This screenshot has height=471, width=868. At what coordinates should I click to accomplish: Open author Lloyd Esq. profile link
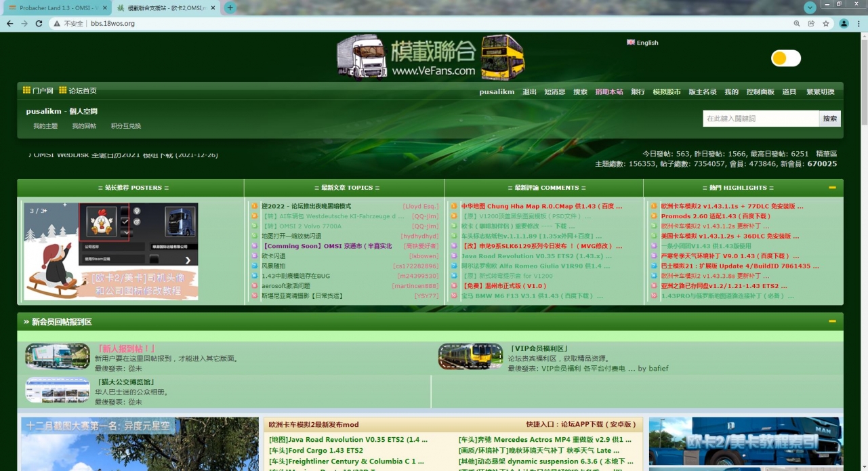(x=421, y=206)
